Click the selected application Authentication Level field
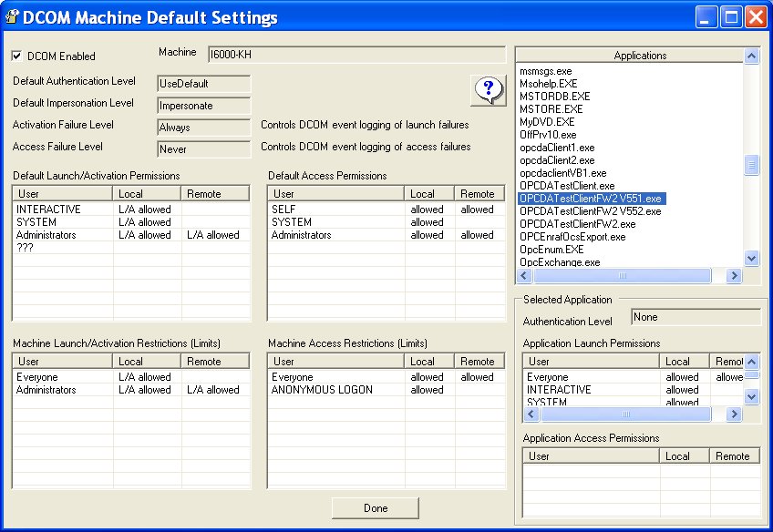 pyautogui.click(x=696, y=317)
